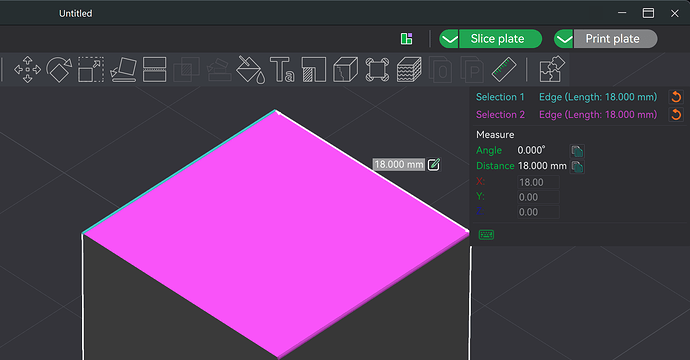690x360 pixels.
Task: Select the Rotate tool
Action: (x=59, y=70)
